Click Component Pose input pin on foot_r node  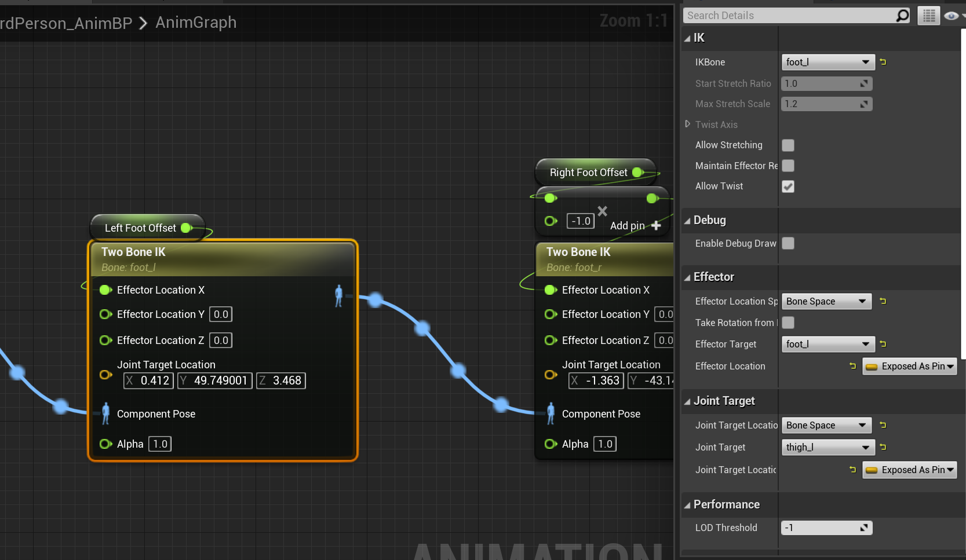pos(551,413)
